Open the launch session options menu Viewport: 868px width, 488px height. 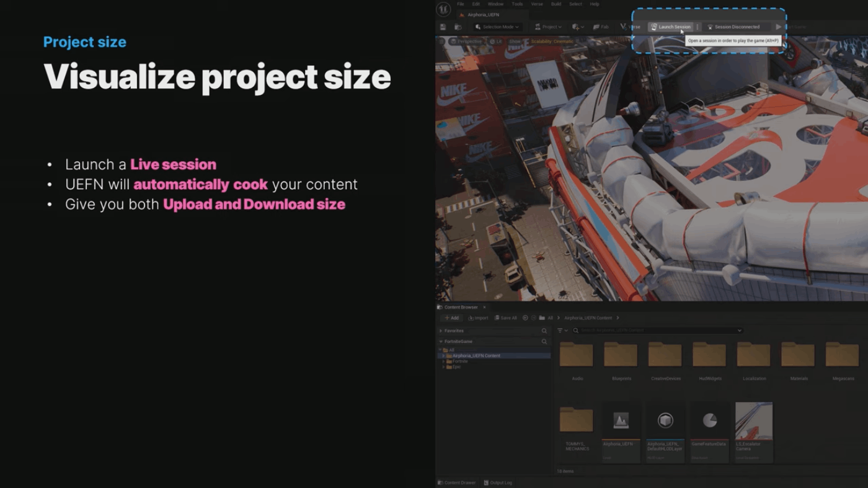point(697,27)
